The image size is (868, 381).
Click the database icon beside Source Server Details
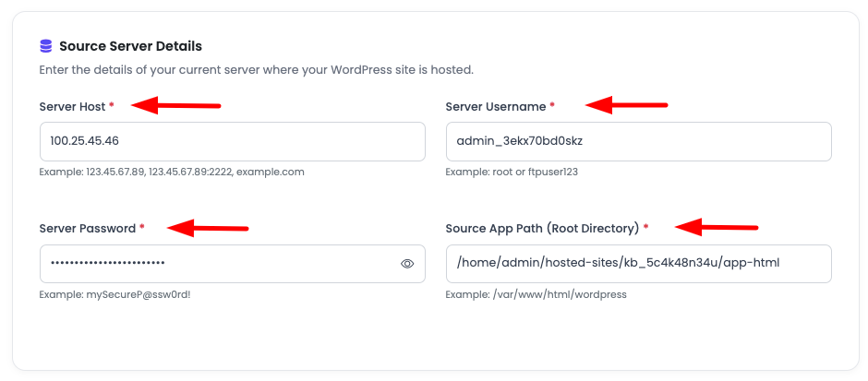click(x=46, y=46)
